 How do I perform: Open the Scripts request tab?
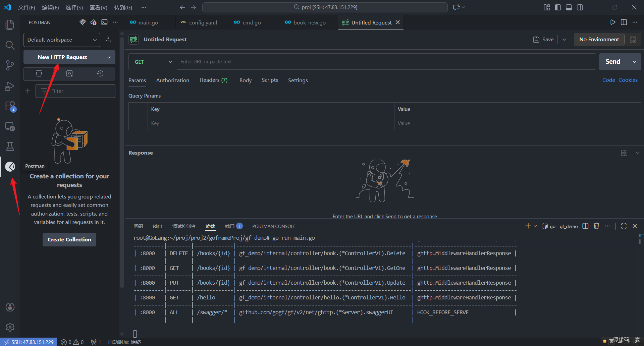(270, 80)
